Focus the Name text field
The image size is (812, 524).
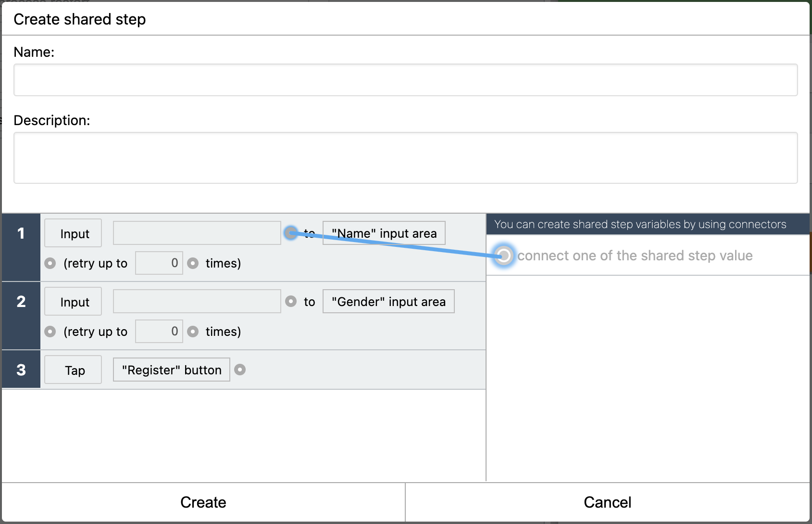(x=406, y=80)
